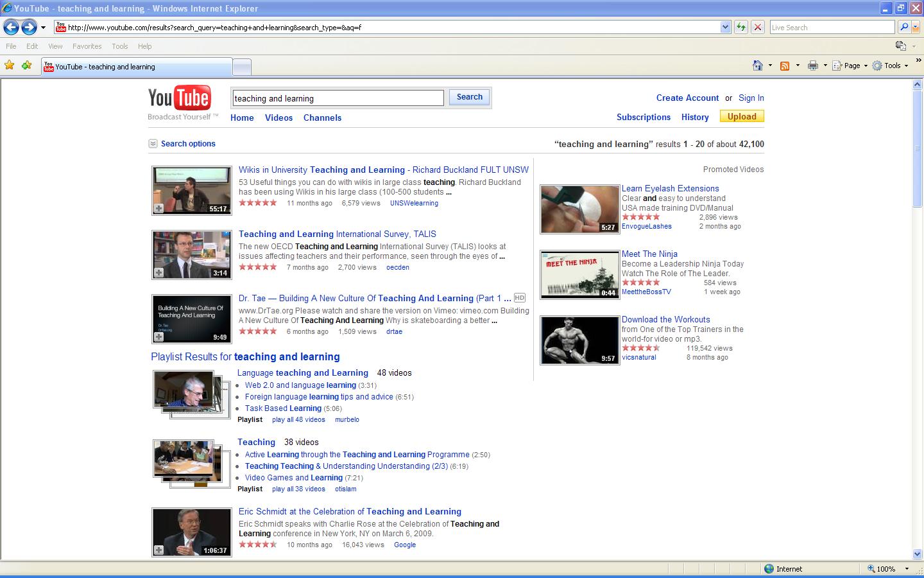Click the Internet zone globe in status bar

coord(769,569)
